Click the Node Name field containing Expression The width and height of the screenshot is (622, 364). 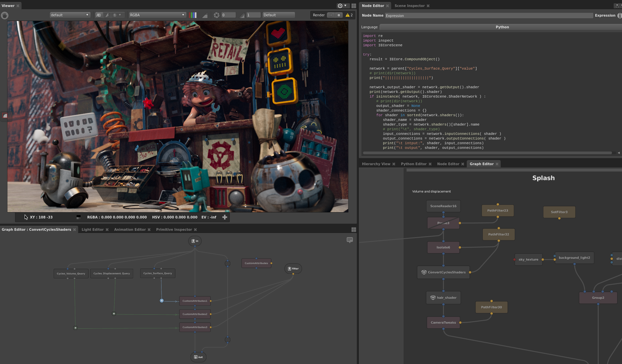coord(489,16)
